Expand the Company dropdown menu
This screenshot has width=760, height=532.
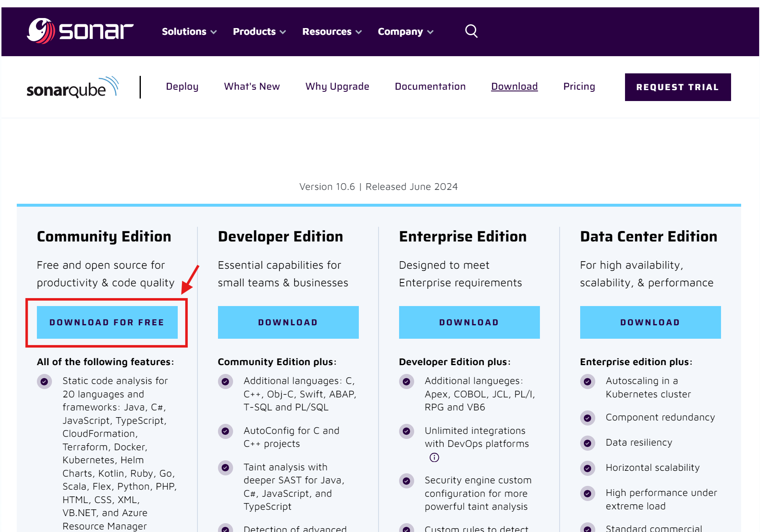406,31
